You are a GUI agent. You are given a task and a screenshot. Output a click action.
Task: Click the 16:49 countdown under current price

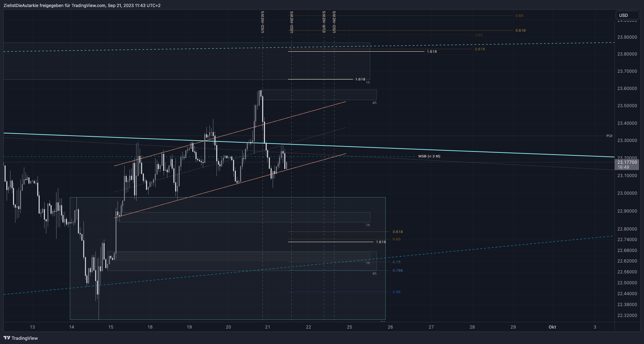[x=623, y=167]
